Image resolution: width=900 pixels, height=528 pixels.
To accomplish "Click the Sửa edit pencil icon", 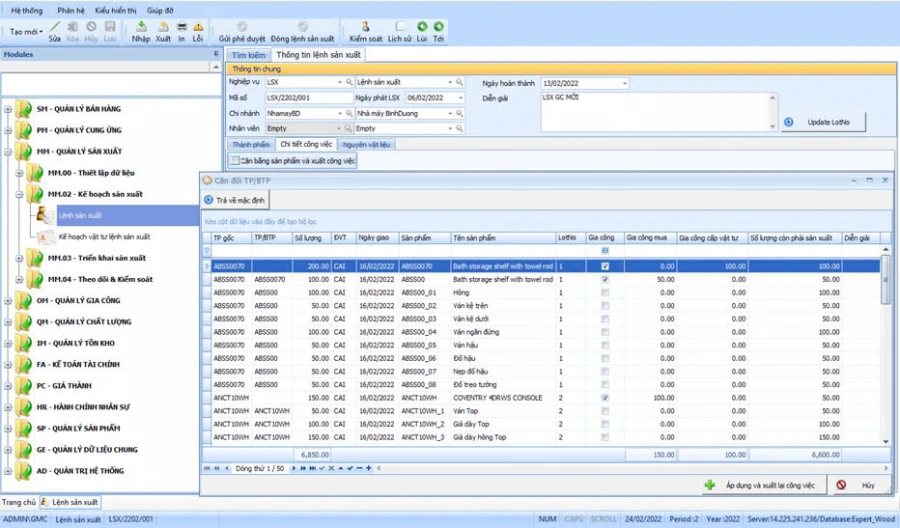I will [x=55, y=27].
